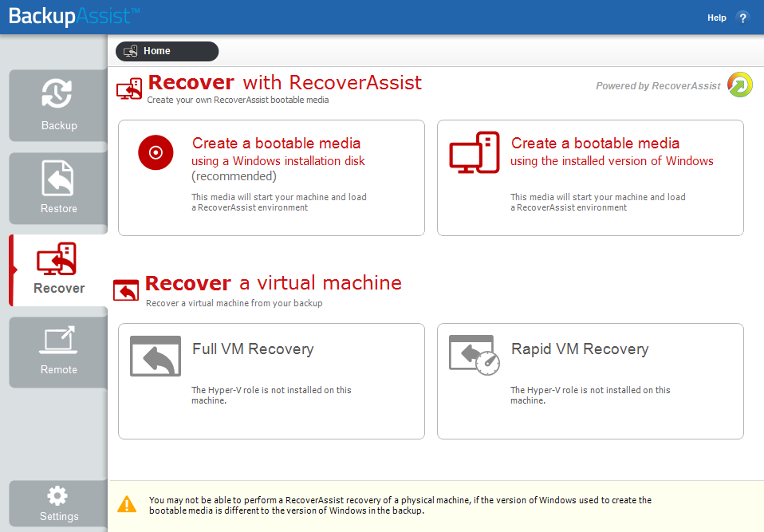Click the RecoverAssist green arrow logo
Screen dimensions: 764x532
740,85
